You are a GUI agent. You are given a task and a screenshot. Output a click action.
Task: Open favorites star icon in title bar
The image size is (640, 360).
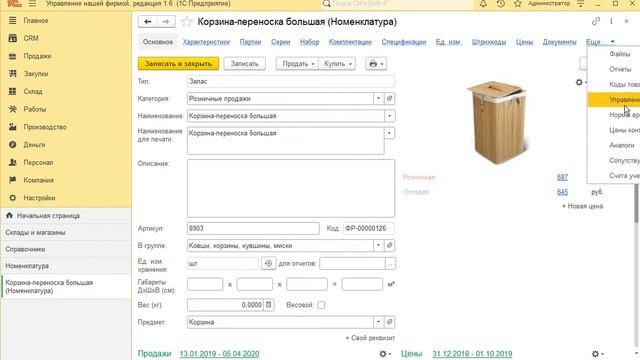point(518,4)
